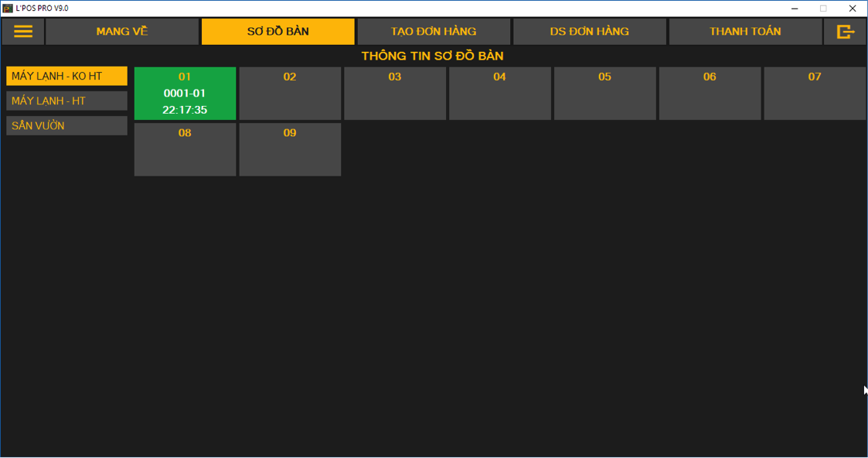Open the SÂN VƯỜN garden area

coord(66,125)
